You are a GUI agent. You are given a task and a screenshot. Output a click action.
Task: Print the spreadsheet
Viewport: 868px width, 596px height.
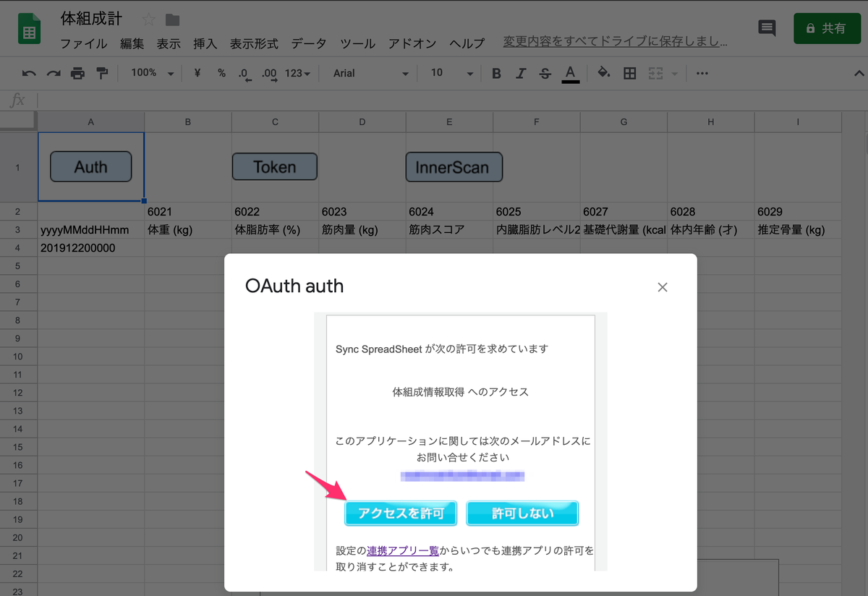[x=77, y=73]
